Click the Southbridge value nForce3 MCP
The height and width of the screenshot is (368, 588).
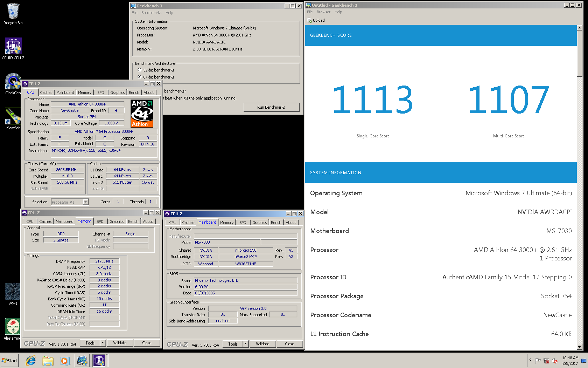point(246,257)
